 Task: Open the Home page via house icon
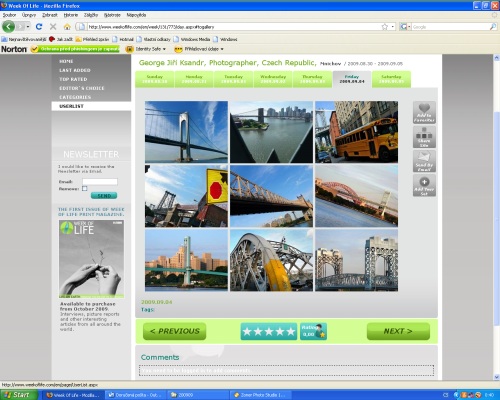click(67, 27)
